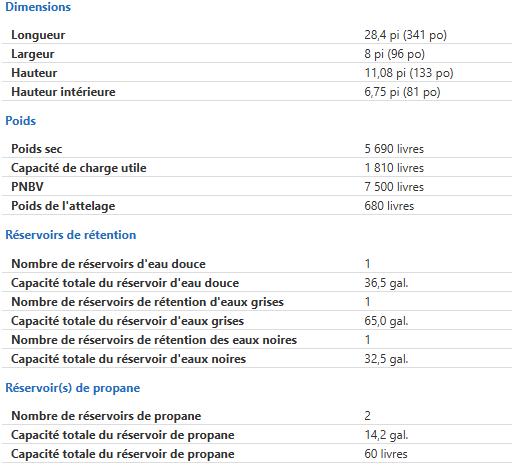Click the 28,4 pi (341 po) value

(x=405, y=35)
